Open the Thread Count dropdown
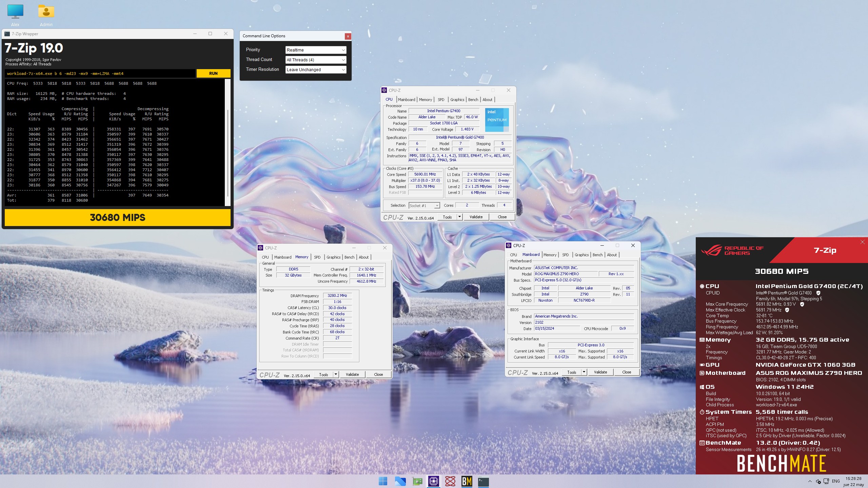 [316, 60]
